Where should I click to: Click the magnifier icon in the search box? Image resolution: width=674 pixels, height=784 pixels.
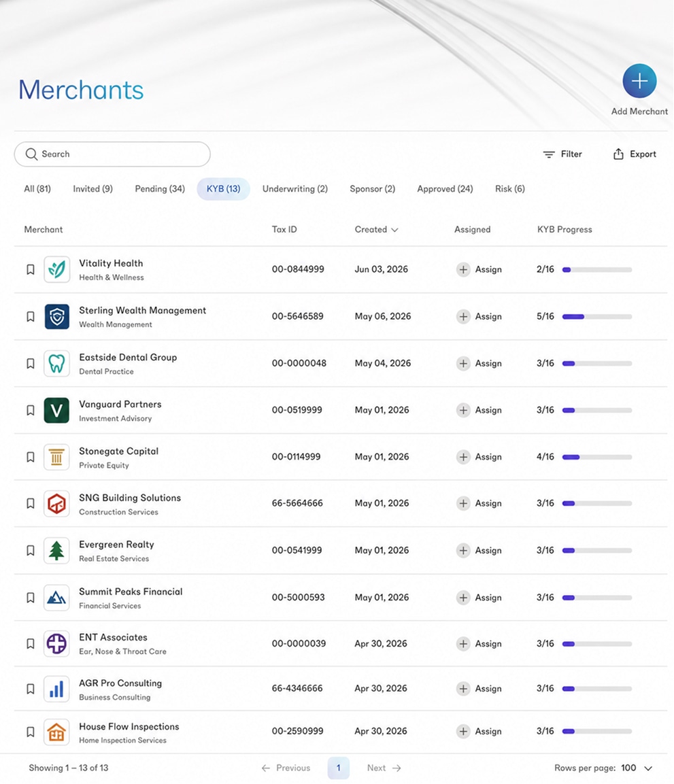click(31, 154)
